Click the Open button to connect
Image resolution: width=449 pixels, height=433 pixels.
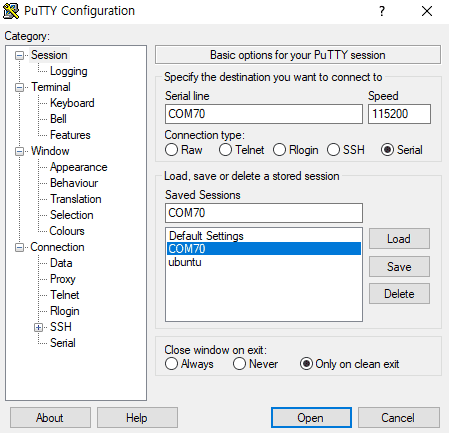point(311,417)
